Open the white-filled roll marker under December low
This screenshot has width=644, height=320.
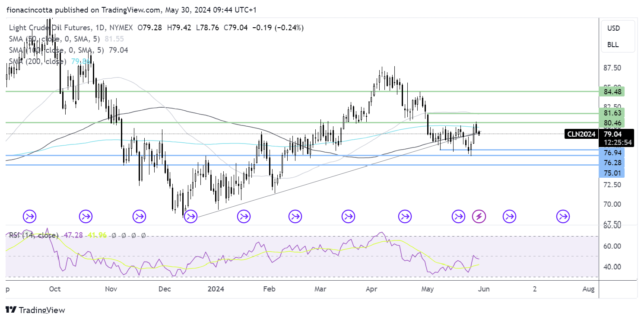pyautogui.click(x=190, y=216)
